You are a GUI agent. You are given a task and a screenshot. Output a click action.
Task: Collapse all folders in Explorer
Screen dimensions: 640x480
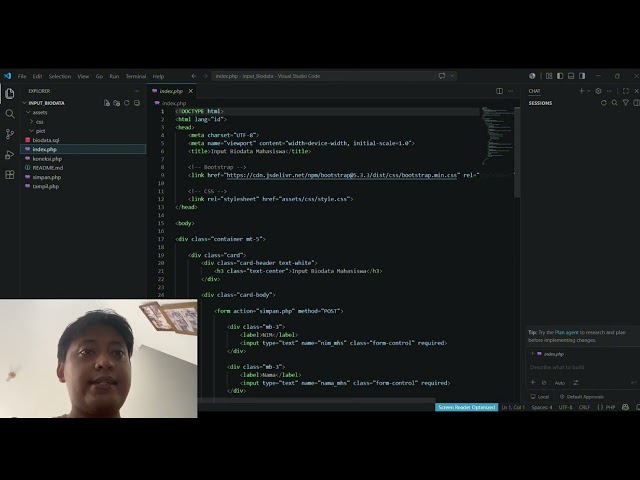click(137, 103)
